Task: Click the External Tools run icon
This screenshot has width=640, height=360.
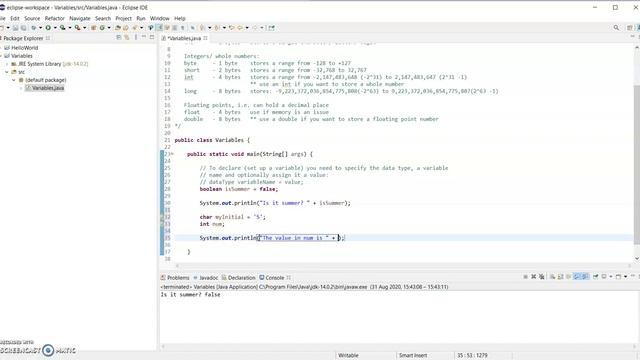Action: click(78, 28)
